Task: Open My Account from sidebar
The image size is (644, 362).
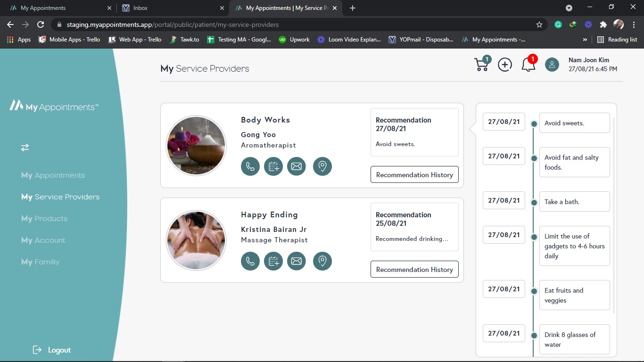Action: pos(43,240)
